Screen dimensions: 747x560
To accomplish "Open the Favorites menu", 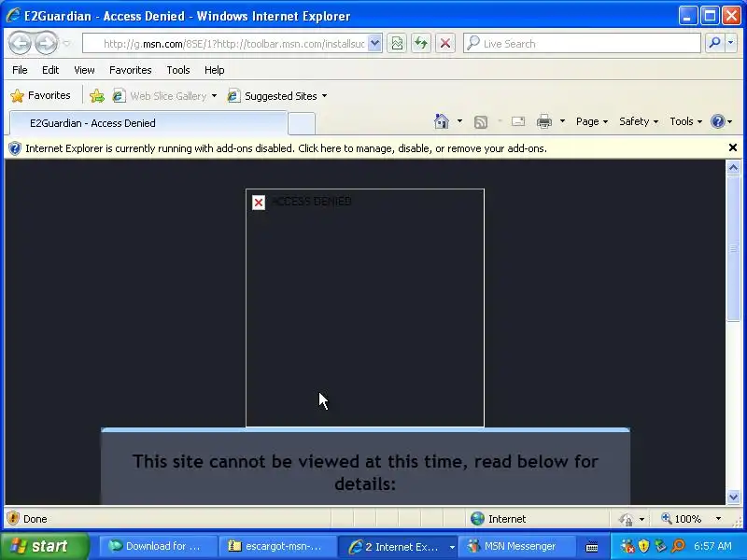I will (x=130, y=70).
